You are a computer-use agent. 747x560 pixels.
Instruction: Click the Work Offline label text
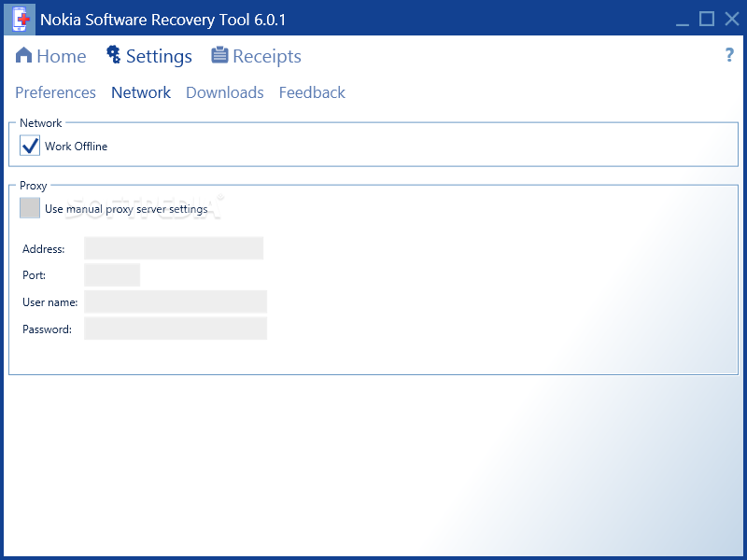click(x=77, y=147)
